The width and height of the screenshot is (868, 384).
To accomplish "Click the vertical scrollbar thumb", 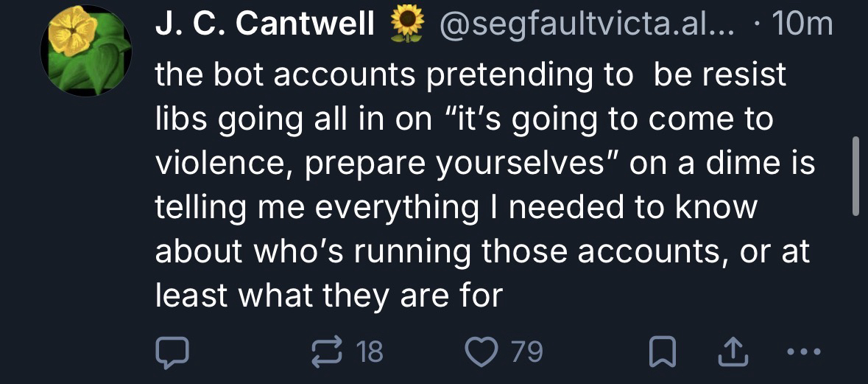I will click(x=855, y=175).
